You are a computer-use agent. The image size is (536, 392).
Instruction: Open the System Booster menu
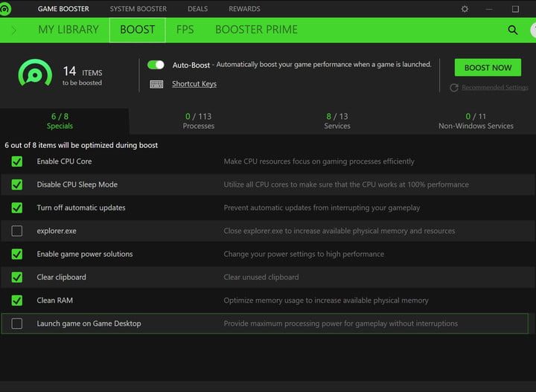tap(138, 9)
